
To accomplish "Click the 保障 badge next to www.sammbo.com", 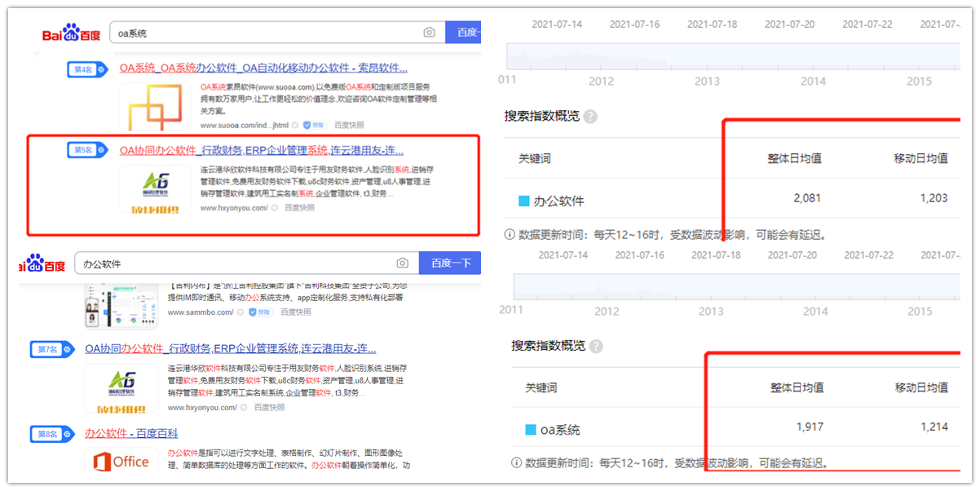I will click(259, 312).
